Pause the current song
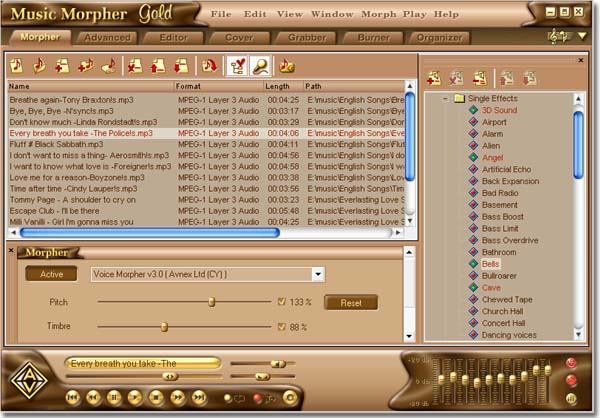 click(114, 398)
